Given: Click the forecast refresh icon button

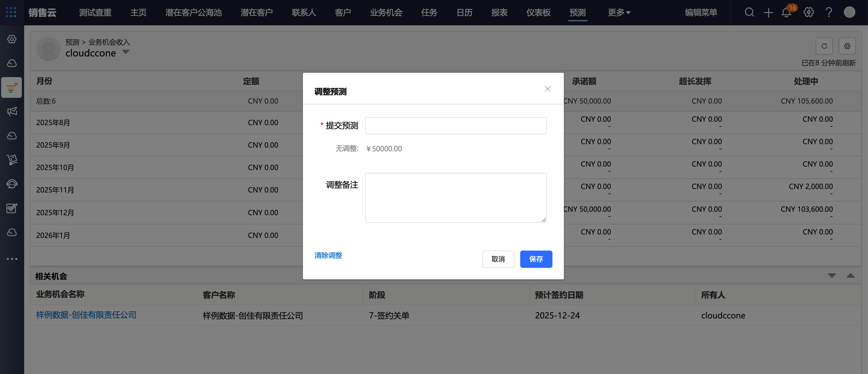Looking at the screenshot, I should click(824, 46).
